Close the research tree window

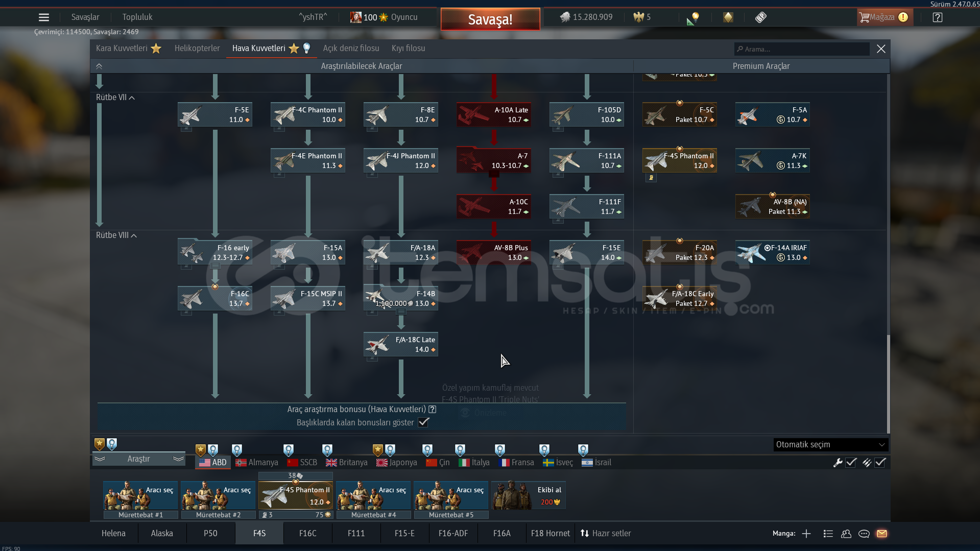(x=881, y=49)
